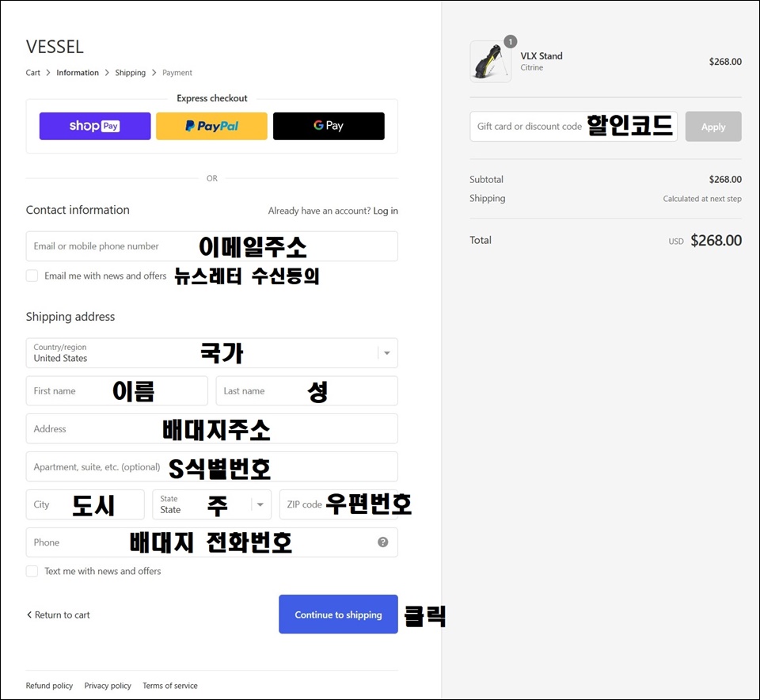Screen dimensions: 760x700
Task: Select the Shipping breadcrumb step
Action: click(x=131, y=73)
